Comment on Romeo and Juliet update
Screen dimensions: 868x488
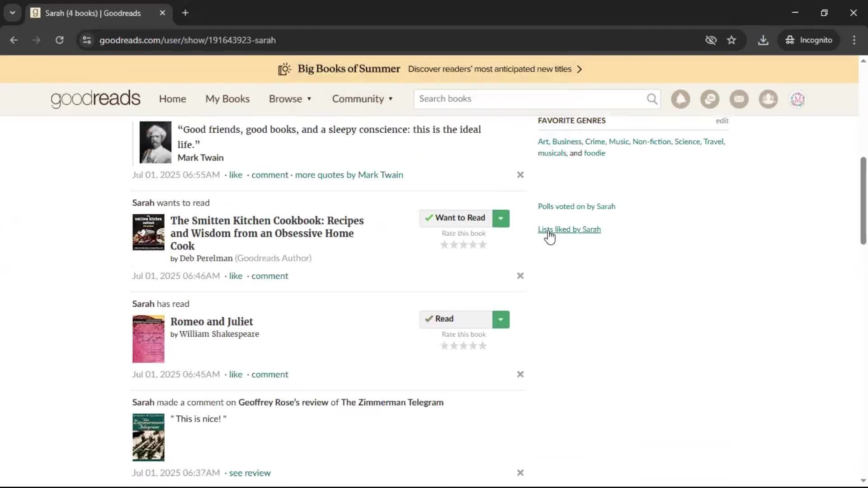[x=269, y=374]
